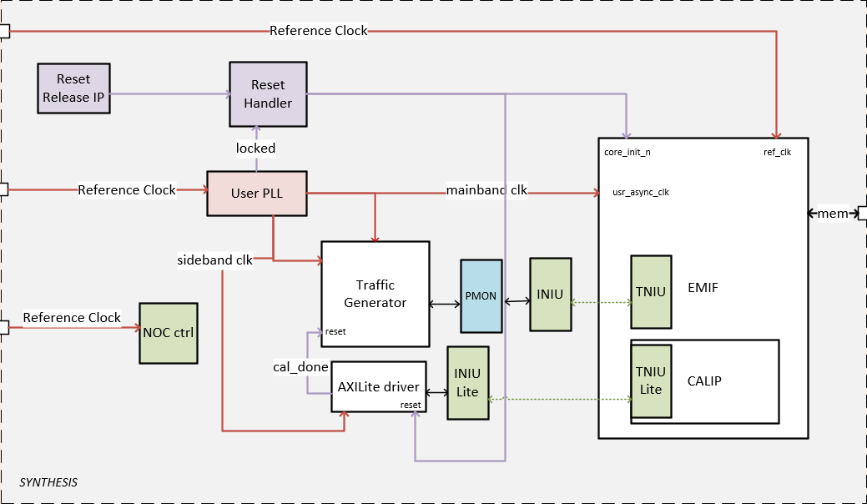Click the mem port square on right edge
This screenshot has width=867, height=504.
[863, 214]
